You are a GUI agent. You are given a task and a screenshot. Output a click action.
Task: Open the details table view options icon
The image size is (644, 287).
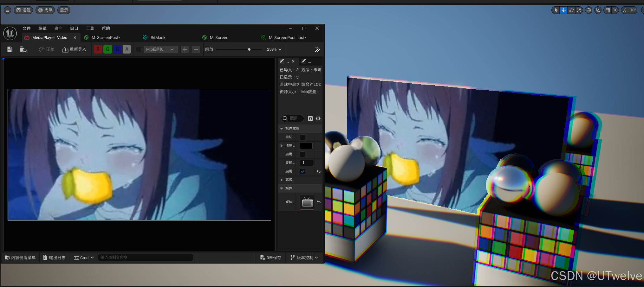click(310, 118)
